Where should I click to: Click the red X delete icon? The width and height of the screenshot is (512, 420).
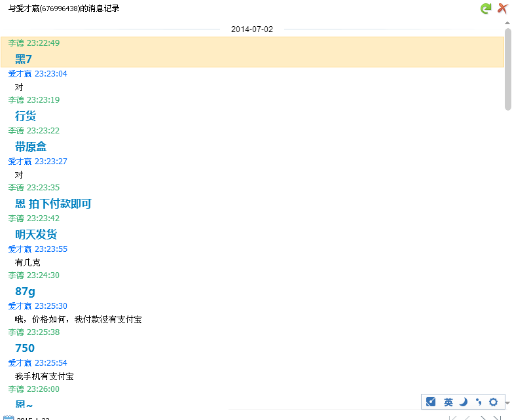pyautogui.click(x=502, y=9)
